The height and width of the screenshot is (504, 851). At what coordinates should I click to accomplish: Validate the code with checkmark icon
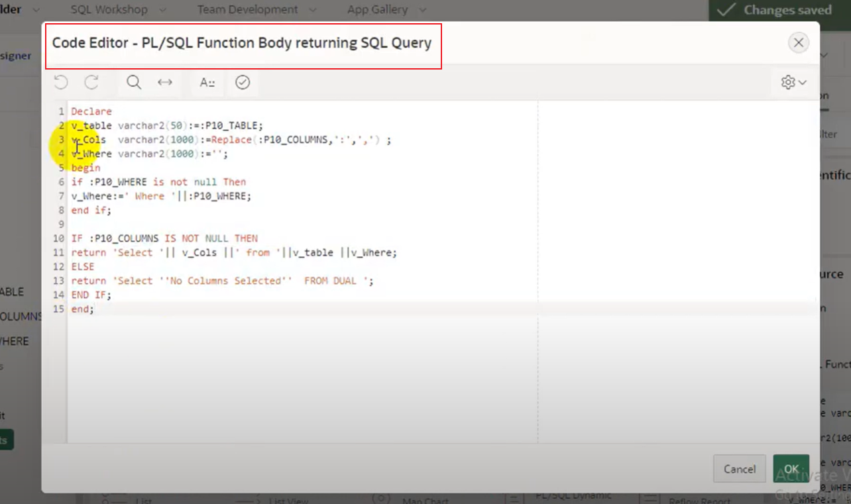pos(243,82)
